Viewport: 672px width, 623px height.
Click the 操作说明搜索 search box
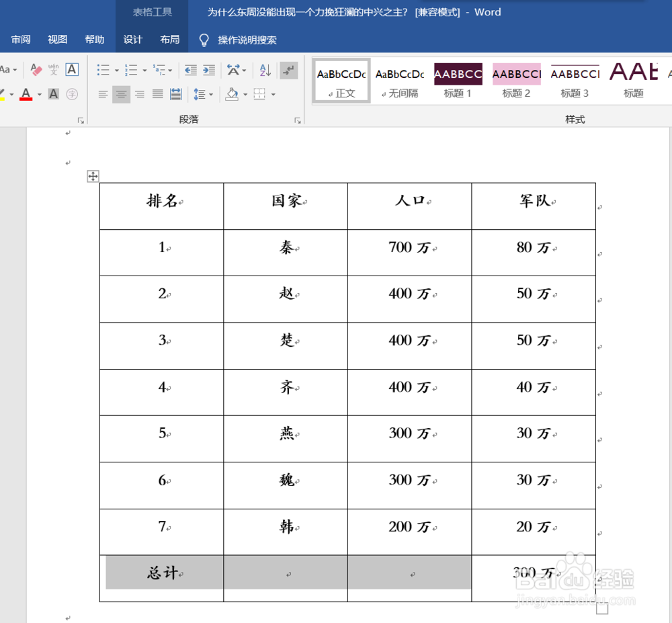(247, 40)
